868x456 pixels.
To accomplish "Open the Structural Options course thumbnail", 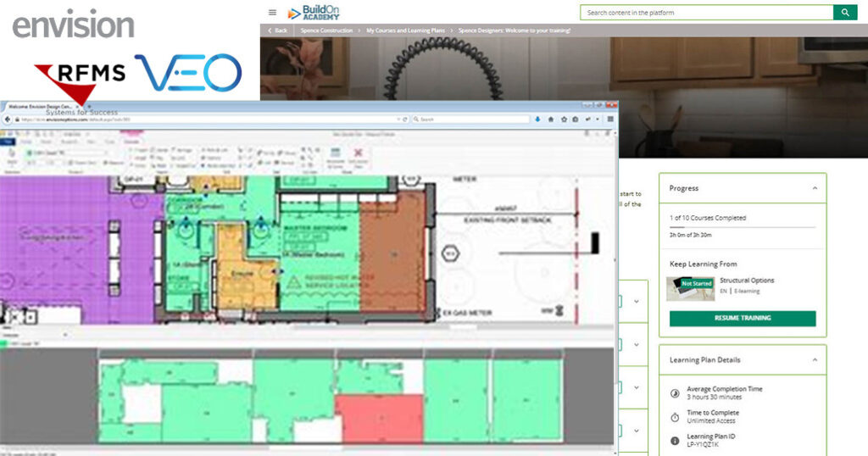I will (x=690, y=288).
